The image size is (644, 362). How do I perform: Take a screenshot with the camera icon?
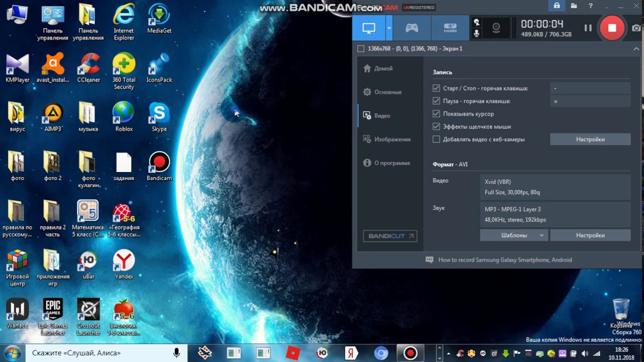click(x=636, y=28)
